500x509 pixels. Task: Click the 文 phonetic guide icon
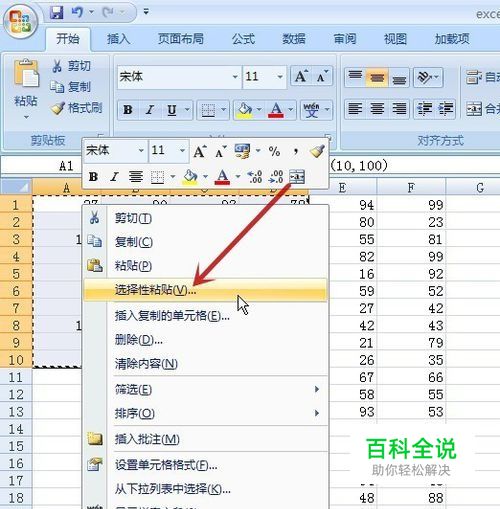click(x=311, y=110)
